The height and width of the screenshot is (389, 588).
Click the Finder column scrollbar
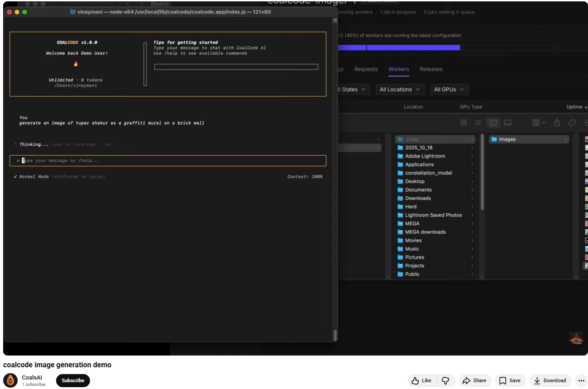coord(482,173)
